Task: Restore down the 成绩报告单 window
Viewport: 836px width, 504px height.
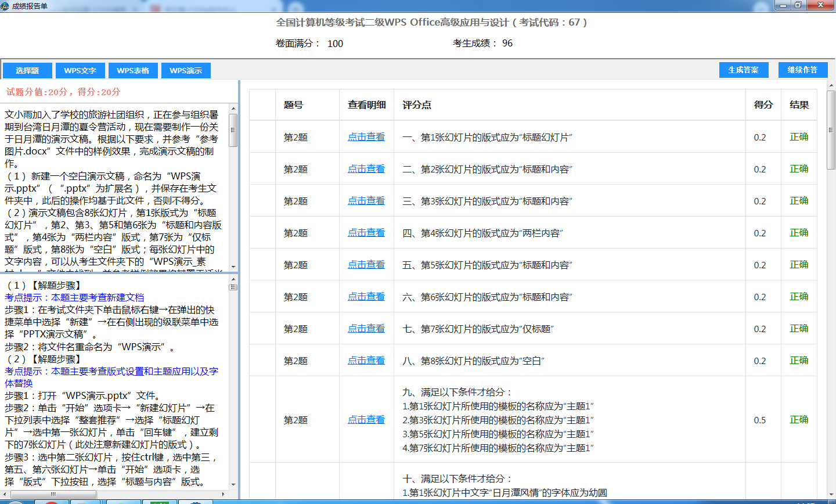Action: 799,5
